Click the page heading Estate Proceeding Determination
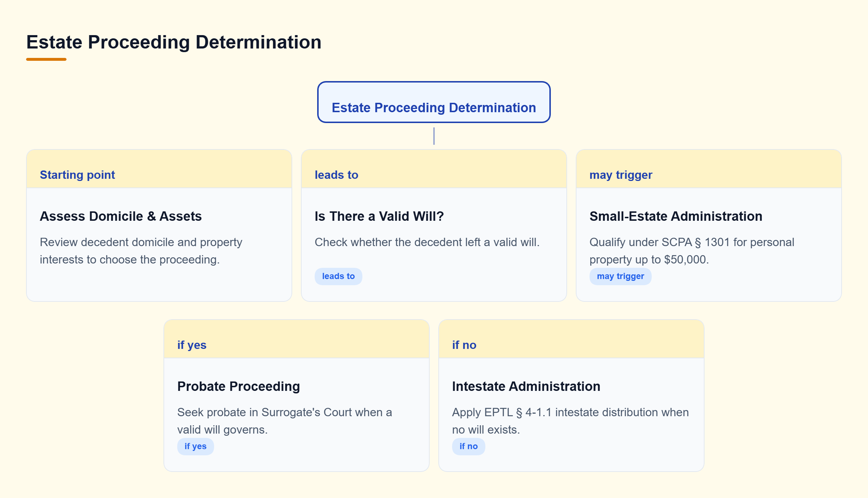 174,42
